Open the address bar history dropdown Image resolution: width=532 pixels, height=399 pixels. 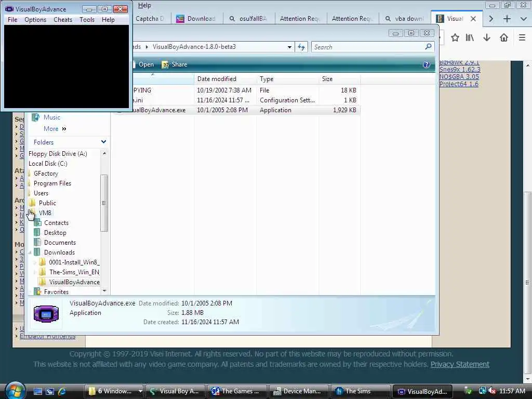[x=289, y=47]
